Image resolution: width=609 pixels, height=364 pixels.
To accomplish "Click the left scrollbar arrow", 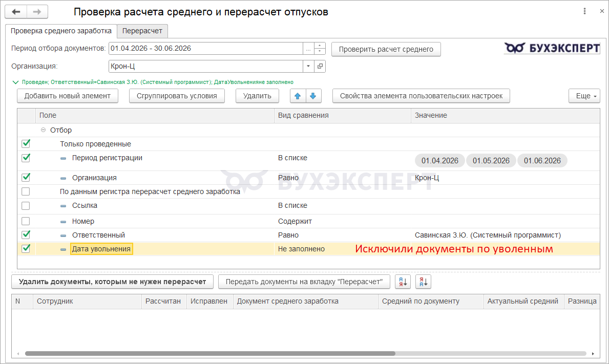I will point(18,354).
